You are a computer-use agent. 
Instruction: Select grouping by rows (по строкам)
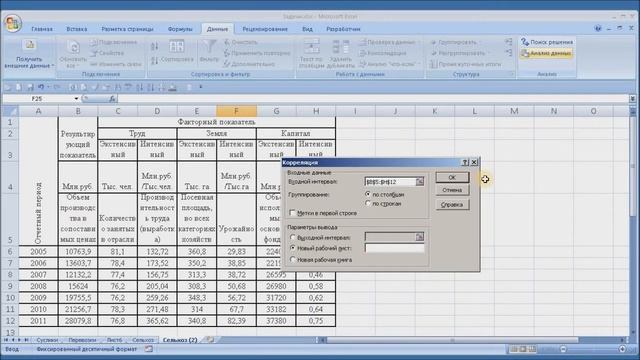pos(384,203)
